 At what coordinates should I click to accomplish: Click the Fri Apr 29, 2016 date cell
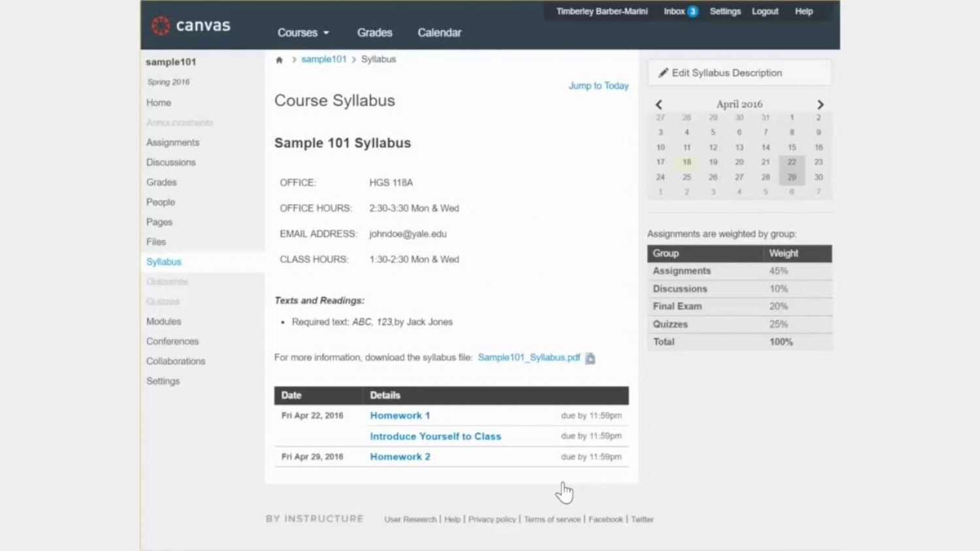(312, 456)
